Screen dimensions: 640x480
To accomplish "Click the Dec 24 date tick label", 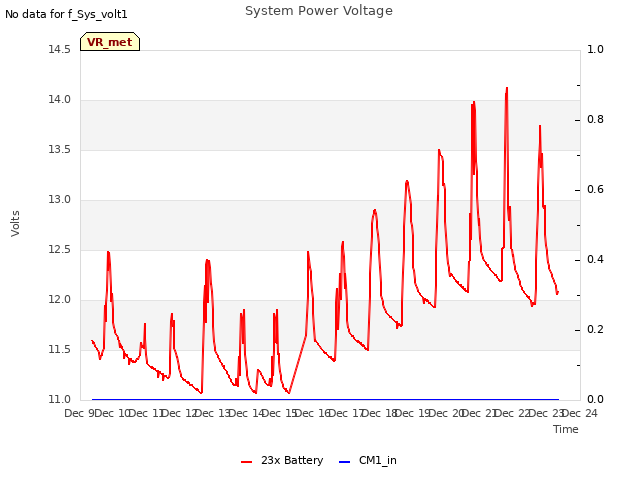I will point(580,414).
